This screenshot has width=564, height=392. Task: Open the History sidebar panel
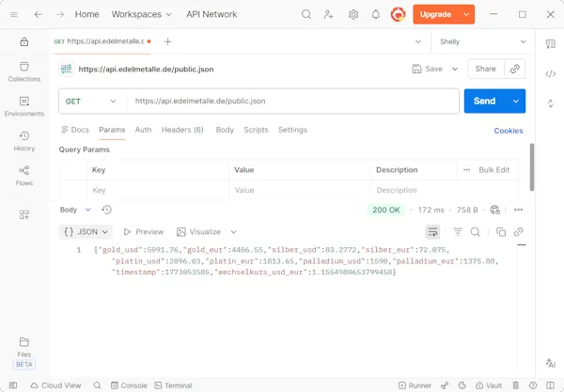coord(24,141)
